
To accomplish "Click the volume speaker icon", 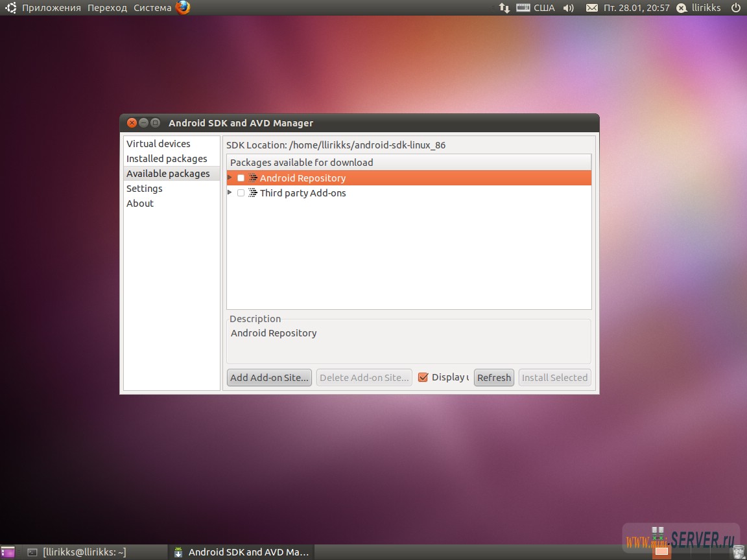I will [569, 8].
